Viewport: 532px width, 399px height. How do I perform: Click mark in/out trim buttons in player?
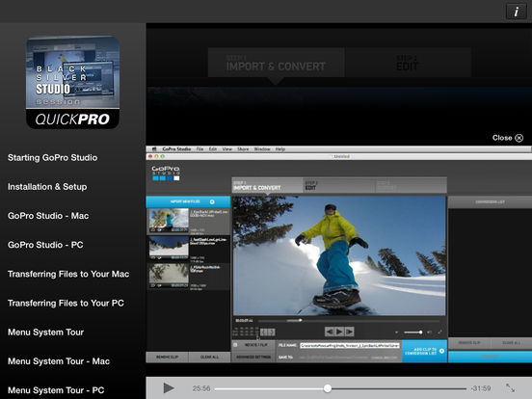pos(267,332)
